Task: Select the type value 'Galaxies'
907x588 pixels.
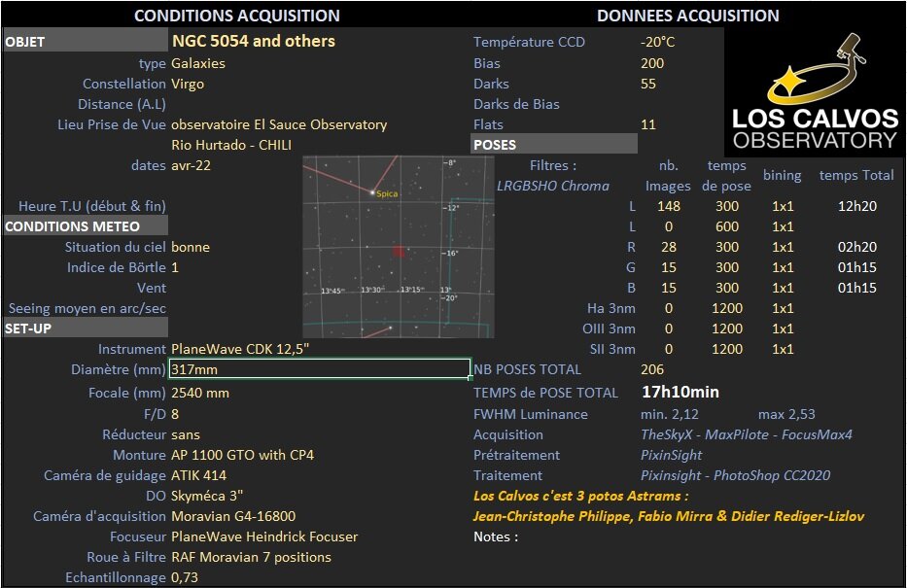Action: click(x=198, y=63)
